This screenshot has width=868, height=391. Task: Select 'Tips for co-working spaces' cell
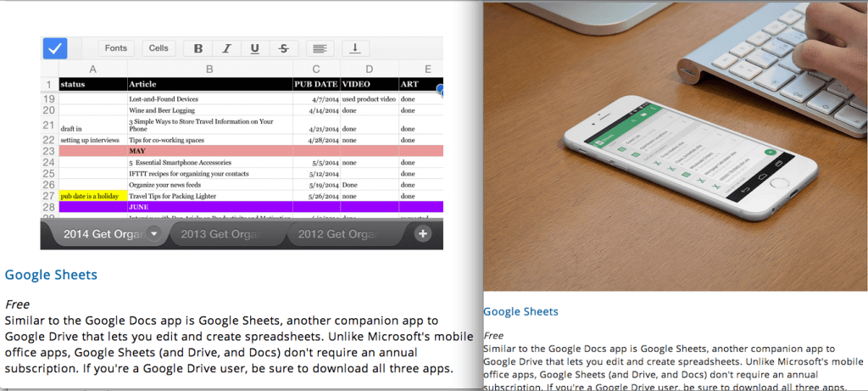210,140
